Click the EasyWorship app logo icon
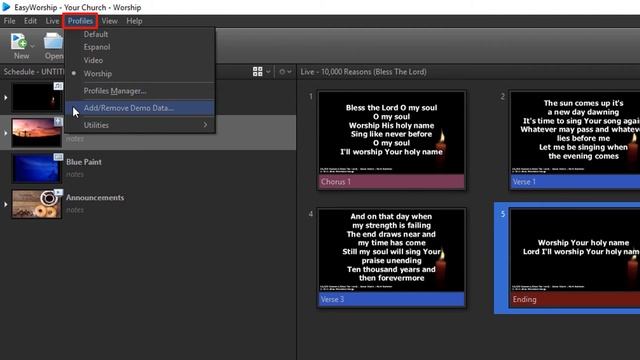Image resolution: width=640 pixels, height=360 pixels. click(x=6, y=7)
